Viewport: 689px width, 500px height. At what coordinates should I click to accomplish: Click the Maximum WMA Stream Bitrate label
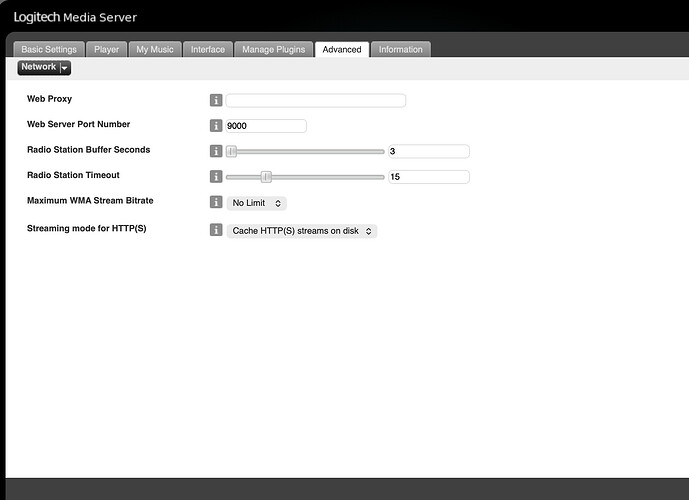90,201
